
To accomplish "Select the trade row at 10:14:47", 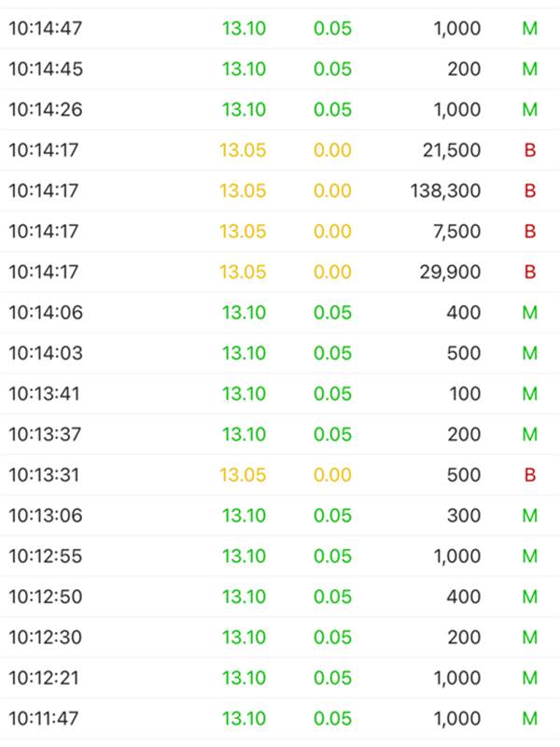I will [x=280, y=29].
